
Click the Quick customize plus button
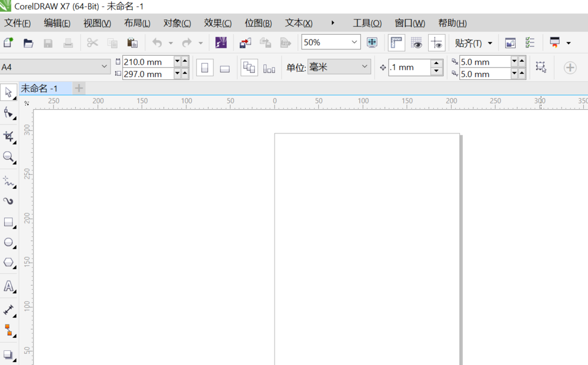(x=570, y=68)
